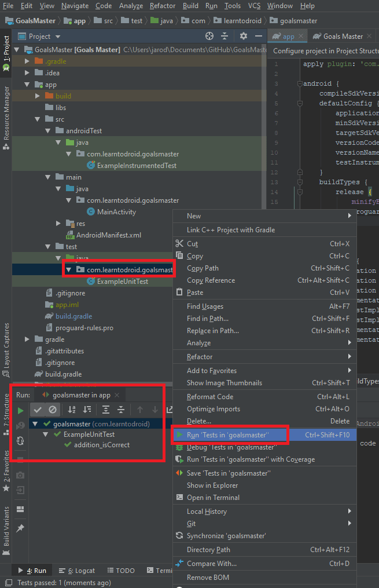Choose Run 'Tests in goalsmaster' menu item
The image size is (379, 588).
coord(264,435)
